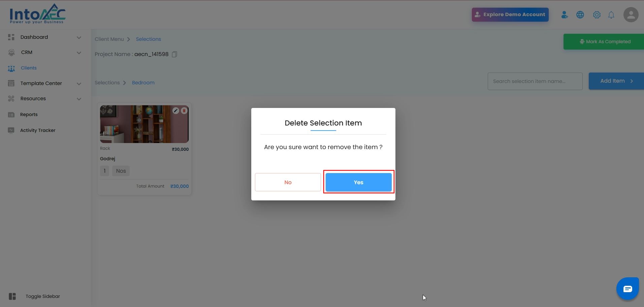
Task: Open the settings gear icon
Action: pyautogui.click(x=597, y=15)
